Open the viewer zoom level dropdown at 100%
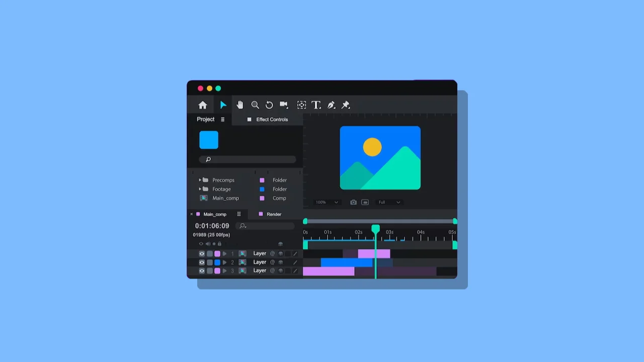The width and height of the screenshot is (644, 362). coord(327,202)
